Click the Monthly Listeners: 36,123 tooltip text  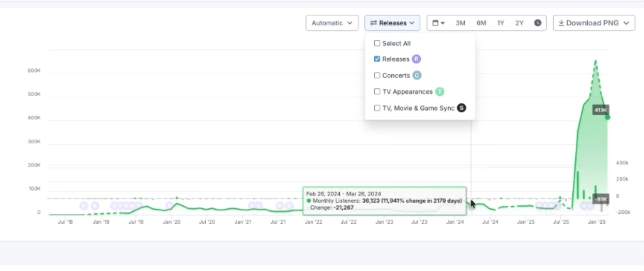click(387, 201)
